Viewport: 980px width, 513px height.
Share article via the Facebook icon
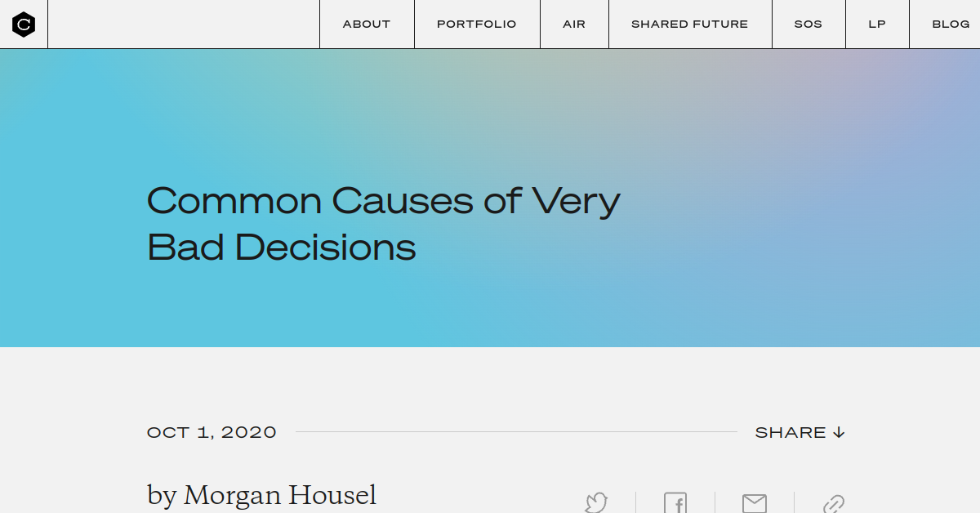click(675, 503)
